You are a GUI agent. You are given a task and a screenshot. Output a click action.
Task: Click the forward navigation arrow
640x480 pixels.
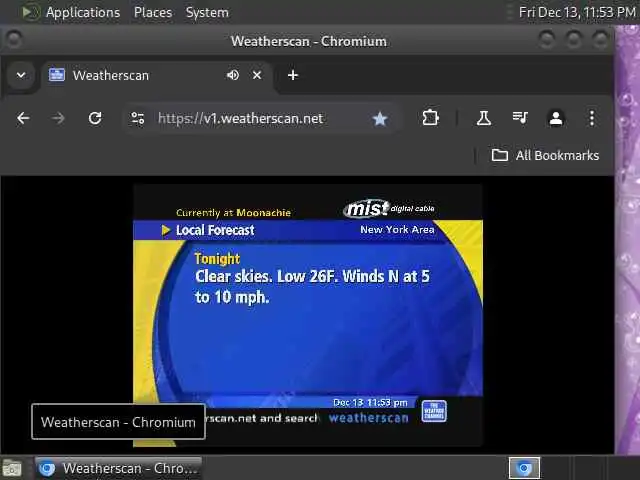pos(58,118)
